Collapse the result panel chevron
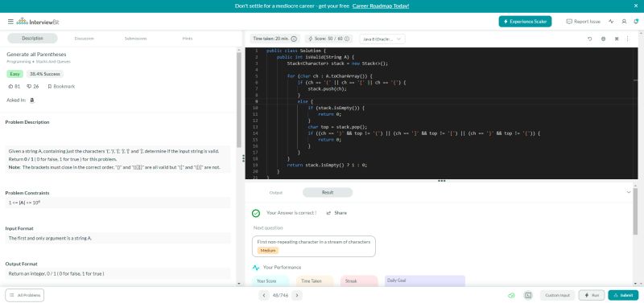The width and height of the screenshot is (644, 303). tap(629, 192)
